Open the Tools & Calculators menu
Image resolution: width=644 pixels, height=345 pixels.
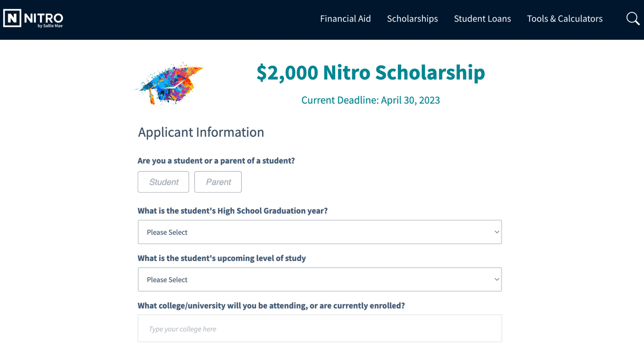[565, 18]
